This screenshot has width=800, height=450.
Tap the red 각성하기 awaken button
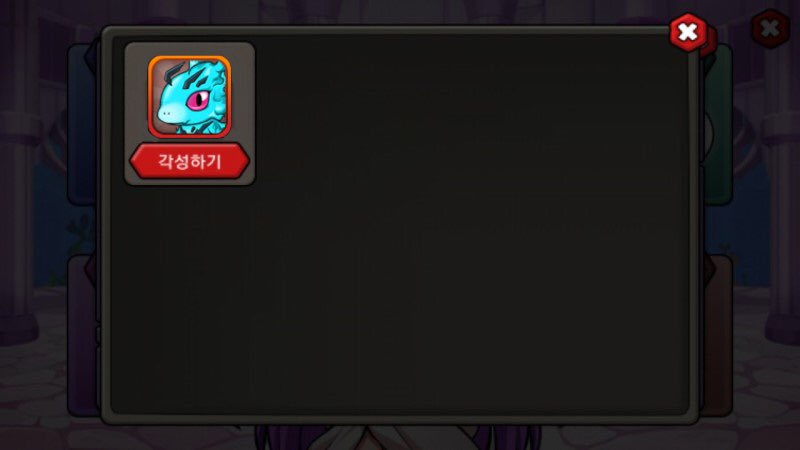189,161
